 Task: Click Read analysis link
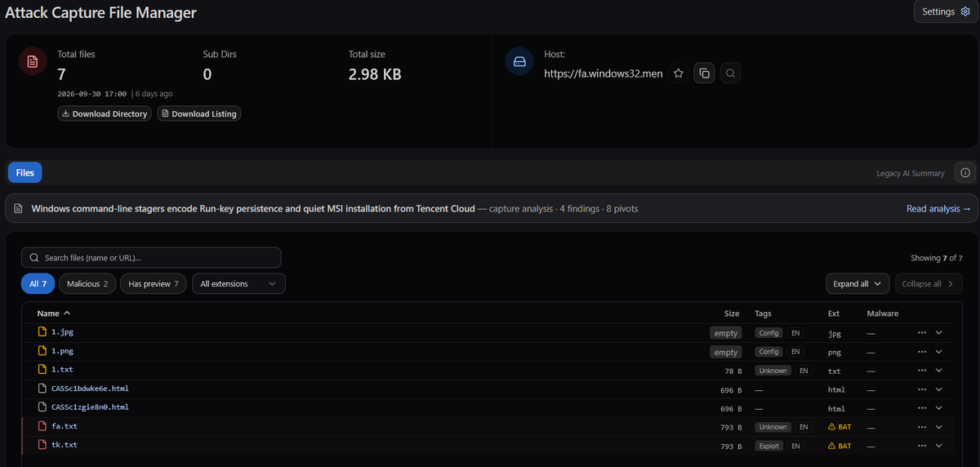point(938,208)
